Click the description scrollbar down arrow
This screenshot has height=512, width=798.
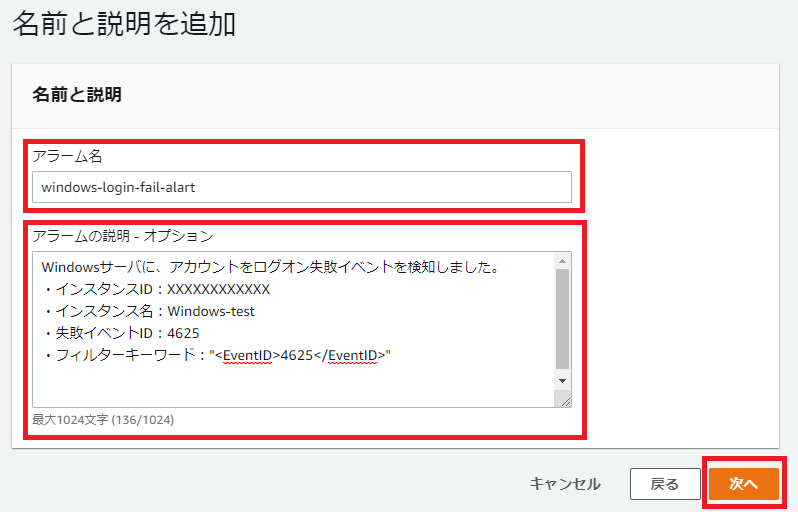pyautogui.click(x=562, y=381)
